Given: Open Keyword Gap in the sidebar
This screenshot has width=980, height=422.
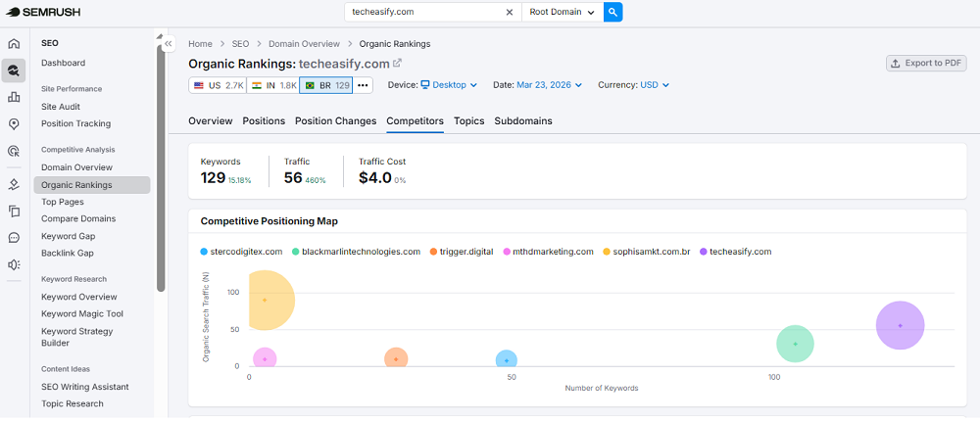Looking at the screenshot, I should click(69, 236).
